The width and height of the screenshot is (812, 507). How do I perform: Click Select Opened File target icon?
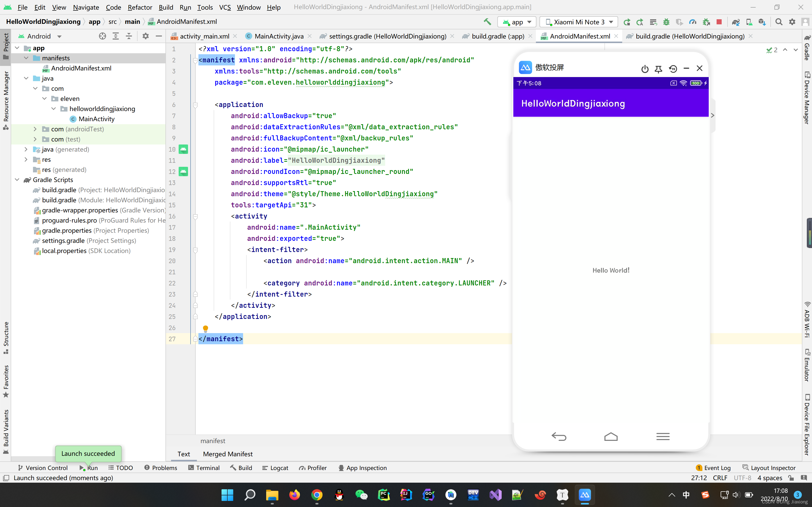tap(102, 36)
